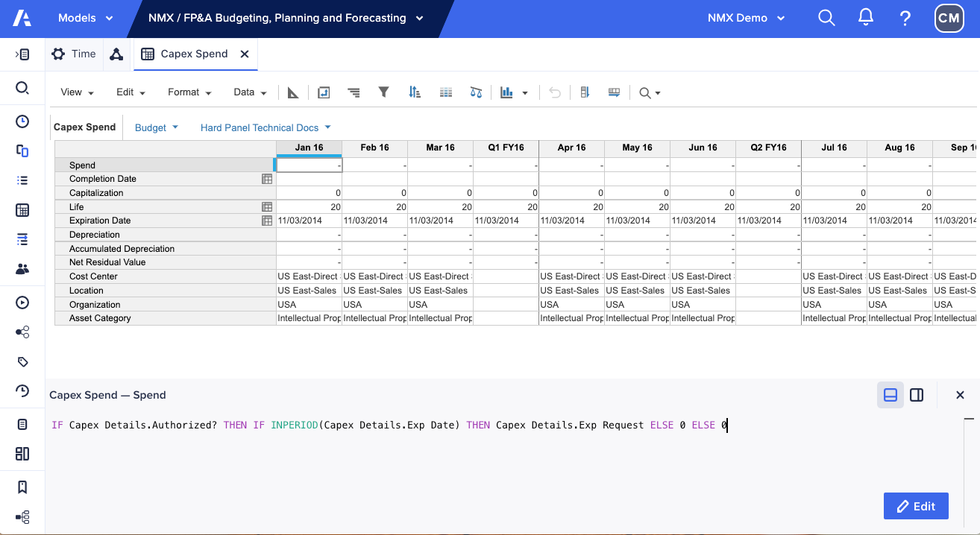The height and width of the screenshot is (535, 980).
Task: Open Hard Panel Technical Docs dropdown
Action: click(265, 127)
